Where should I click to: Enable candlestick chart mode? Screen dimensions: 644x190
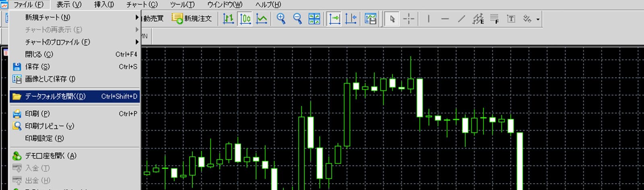click(x=245, y=19)
